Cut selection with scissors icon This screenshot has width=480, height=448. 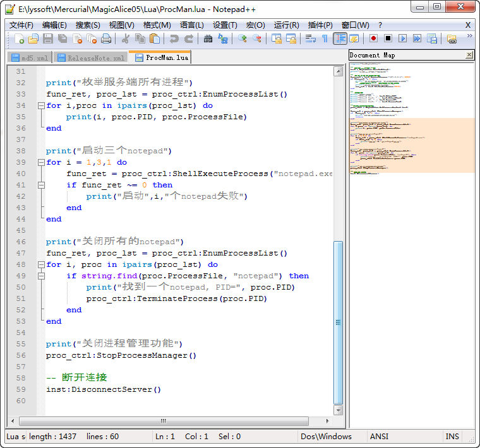[126, 39]
